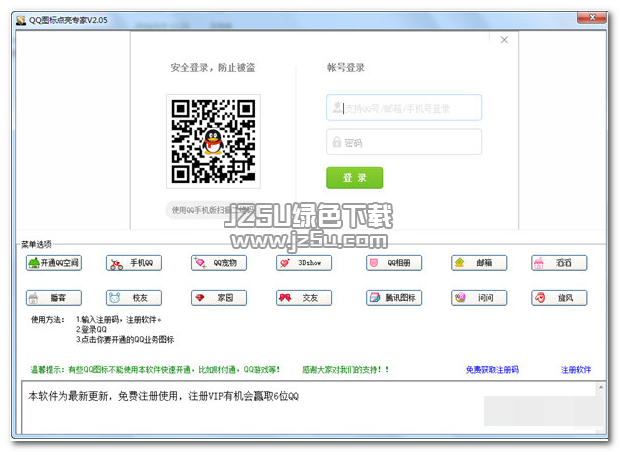This screenshot has height=452, width=619.
Task: Click the green 登录 login button
Action: pos(355,178)
